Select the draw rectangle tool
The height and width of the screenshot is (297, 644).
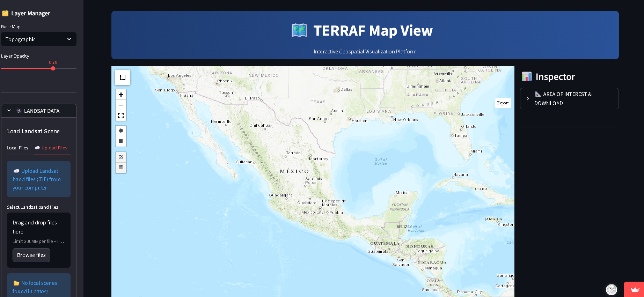point(121,141)
